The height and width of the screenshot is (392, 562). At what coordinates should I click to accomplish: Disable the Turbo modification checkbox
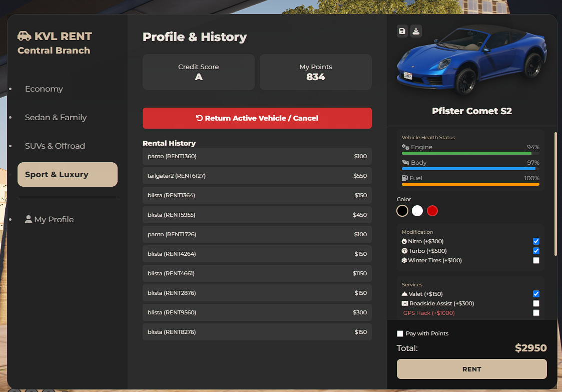coord(536,251)
